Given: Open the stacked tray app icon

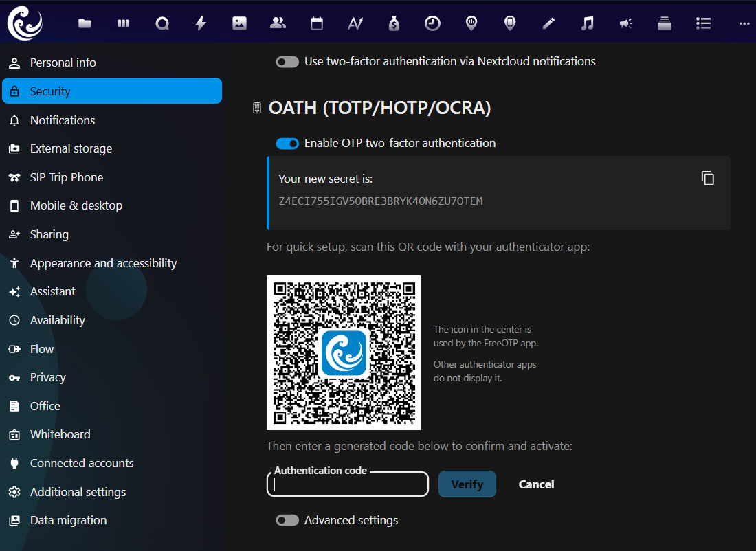Looking at the screenshot, I should [x=665, y=23].
